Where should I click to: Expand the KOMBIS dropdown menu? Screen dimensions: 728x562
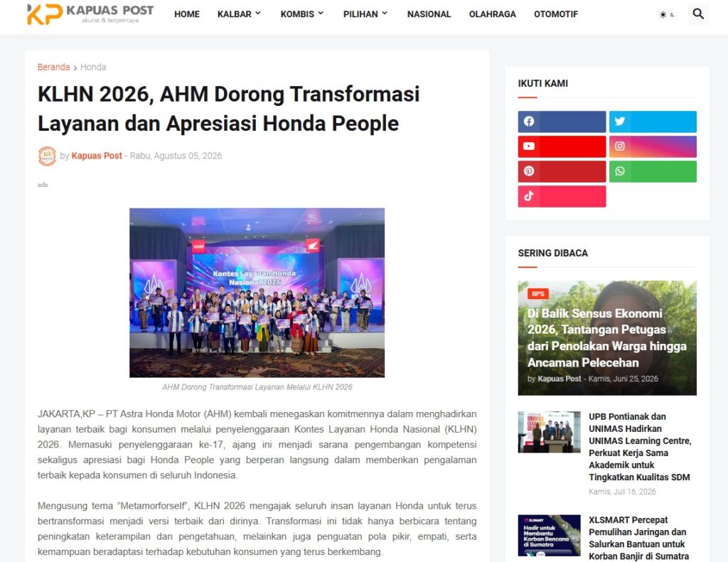pos(301,14)
